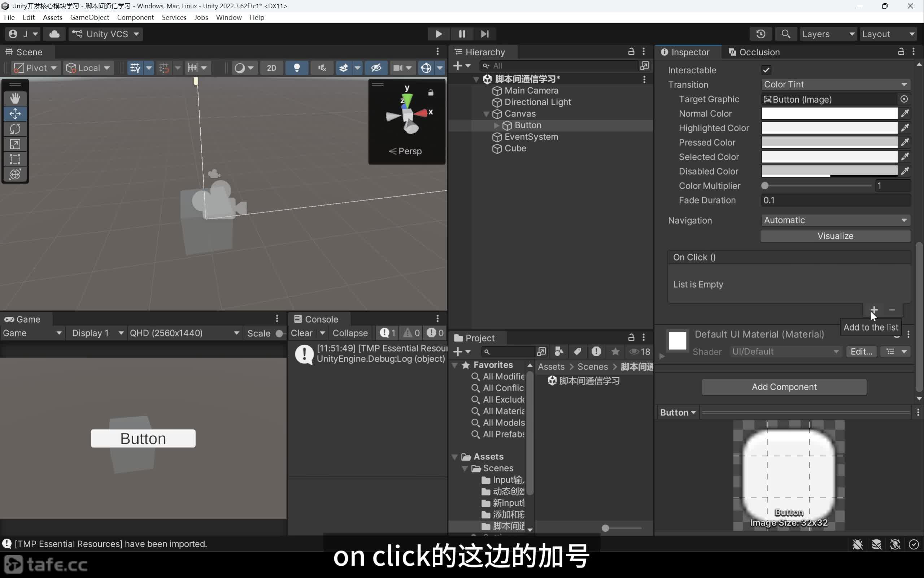Image resolution: width=924 pixels, height=578 pixels.
Task: Collapse the Canvas tree item
Action: pos(486,114)
